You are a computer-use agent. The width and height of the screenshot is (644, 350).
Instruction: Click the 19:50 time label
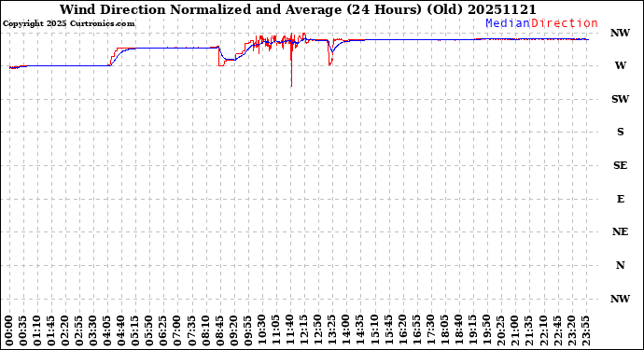486,331
